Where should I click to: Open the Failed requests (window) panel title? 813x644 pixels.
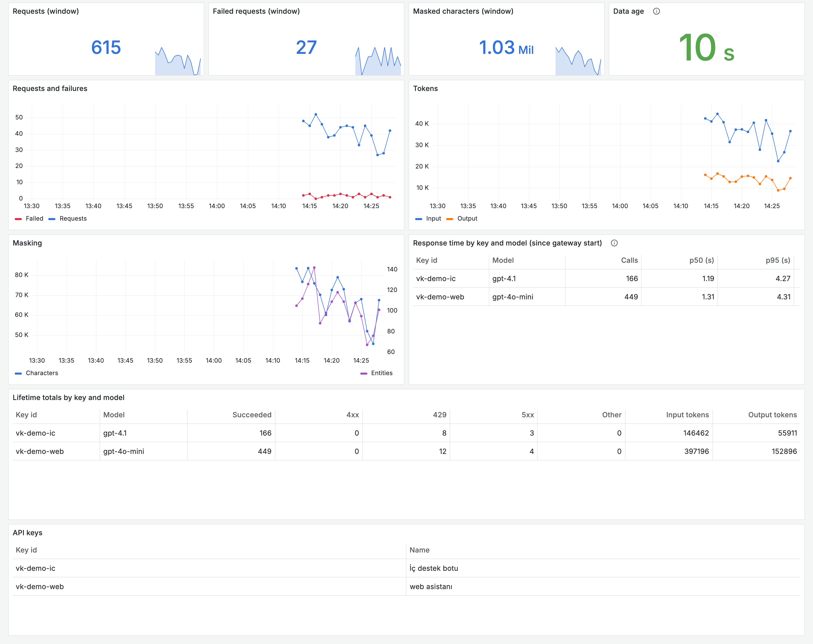[256, 11]
